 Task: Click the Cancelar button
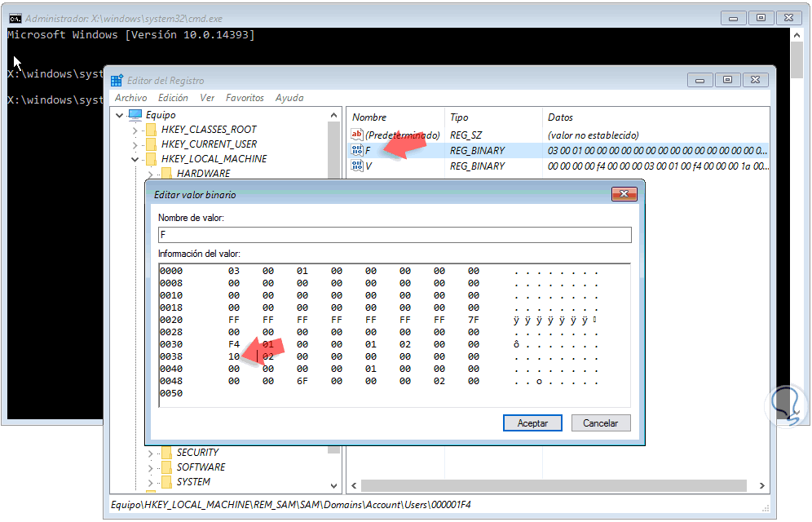[x=601, y=423]
